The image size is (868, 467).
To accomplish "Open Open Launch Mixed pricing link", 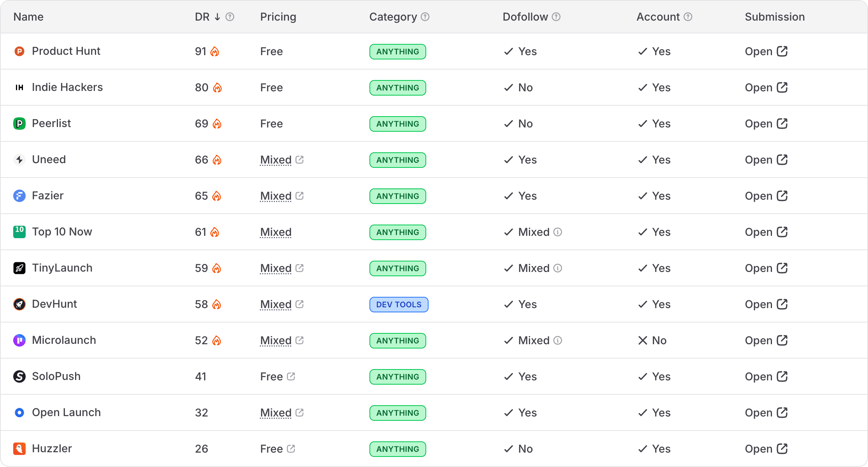I will (282, 413).
